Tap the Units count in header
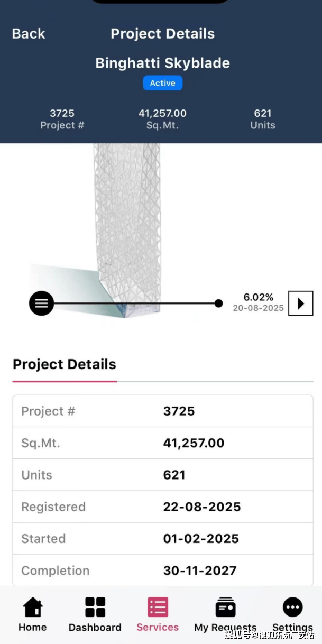 (263, 119)
